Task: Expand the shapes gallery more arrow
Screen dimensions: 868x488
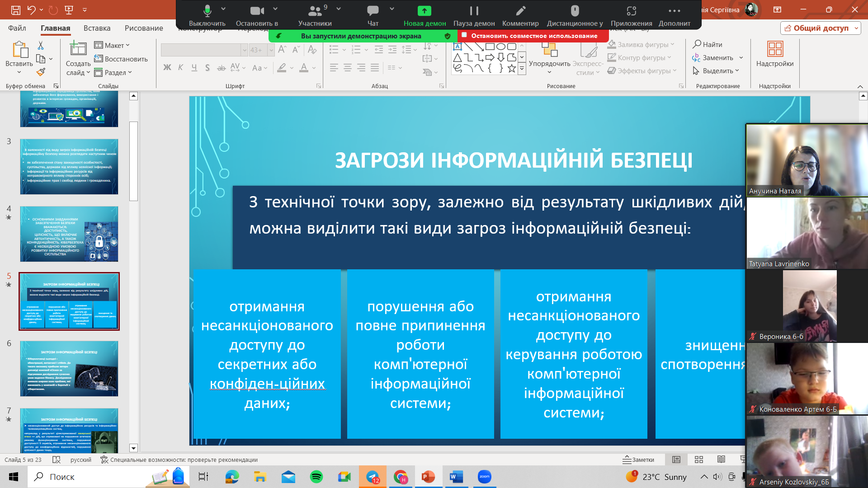Action: pyautogui.click(x=522, y=69)
